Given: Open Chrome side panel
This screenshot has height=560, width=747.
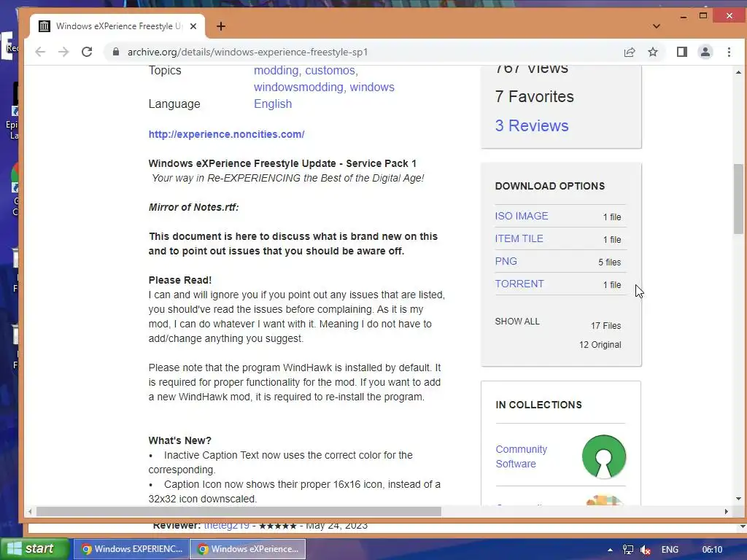Looking at the screenshot, I should pyautogui.click(x=682, y=52).
